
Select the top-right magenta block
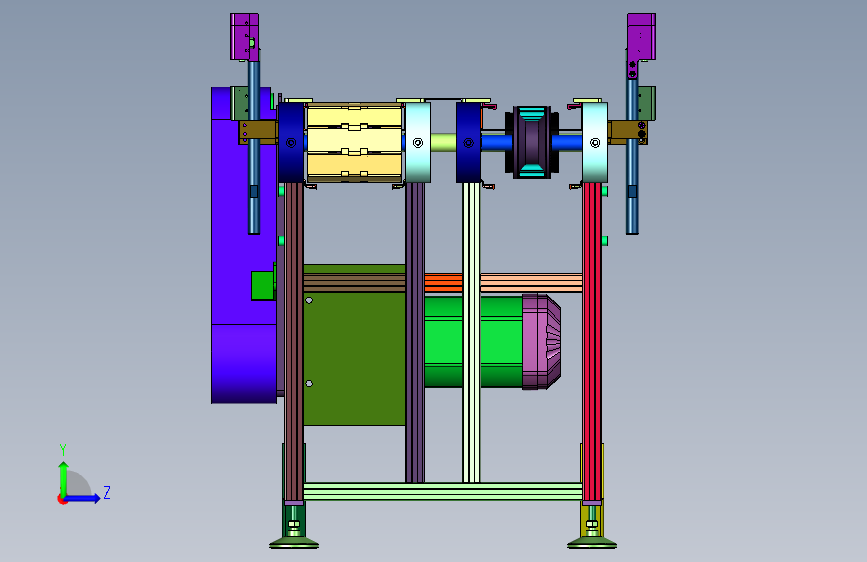pyautogui.click(x=641, y=37)
